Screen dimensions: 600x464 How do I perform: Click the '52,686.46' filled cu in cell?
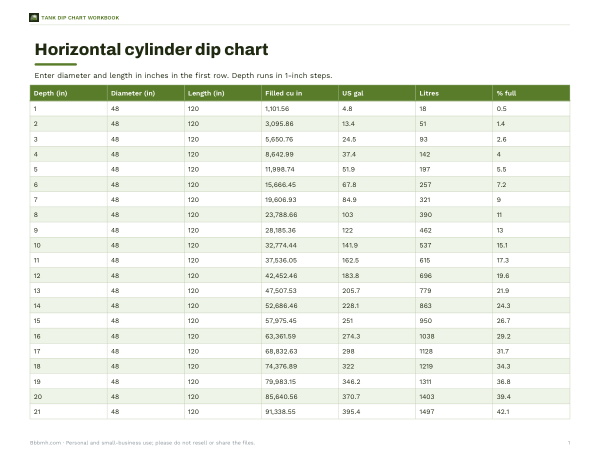click(300, 306)
